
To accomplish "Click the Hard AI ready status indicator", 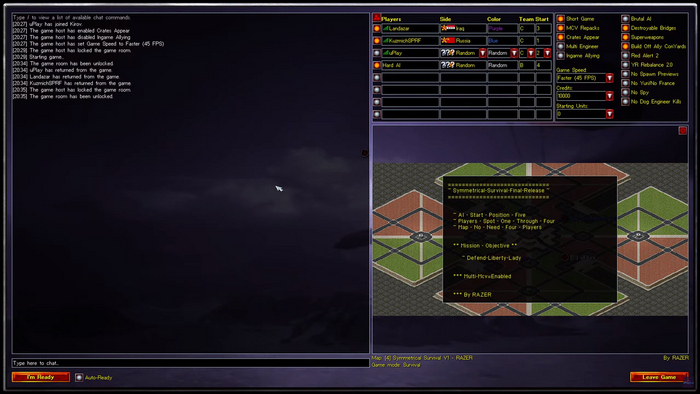I will tap(377, 65).
